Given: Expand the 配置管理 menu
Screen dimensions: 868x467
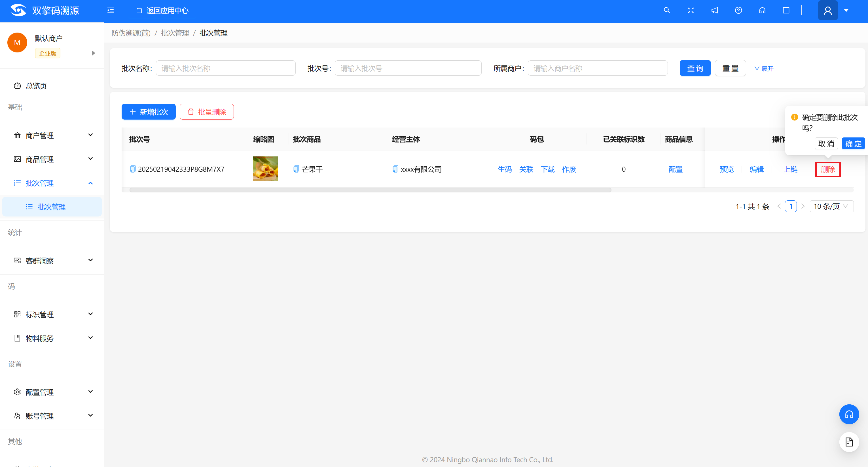Looking at the screenshot, I should (52, 392).
